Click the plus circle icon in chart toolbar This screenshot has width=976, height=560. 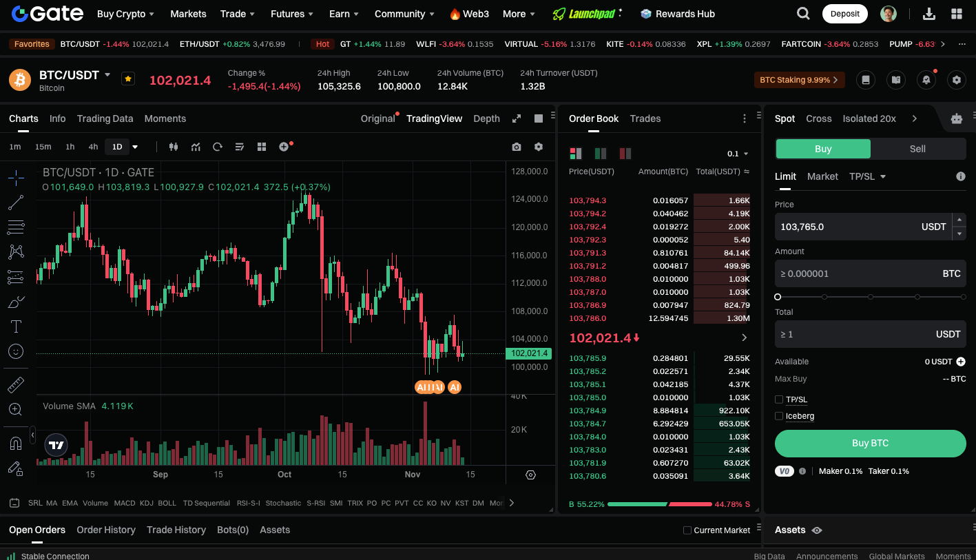pos(284,147)
